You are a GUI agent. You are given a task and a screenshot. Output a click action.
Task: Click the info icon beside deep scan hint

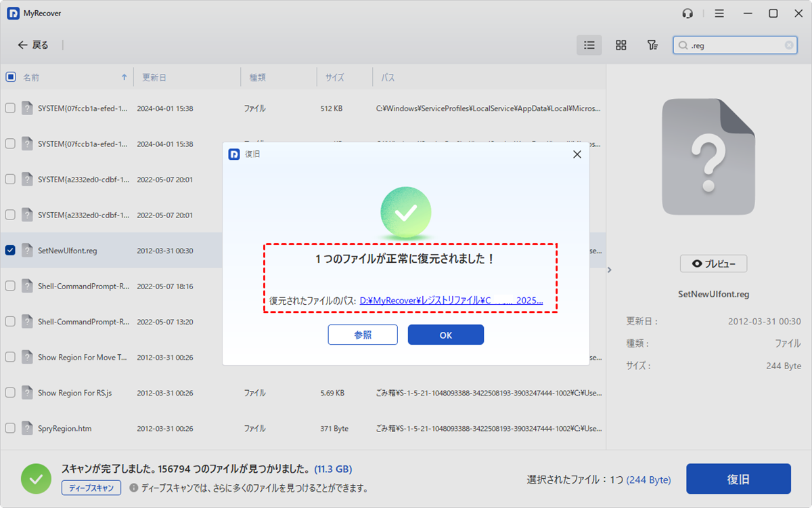[x=134, y=488]
